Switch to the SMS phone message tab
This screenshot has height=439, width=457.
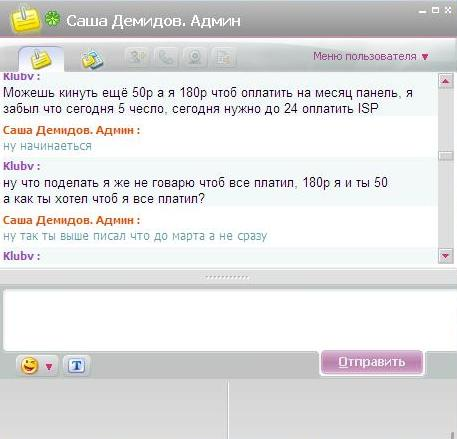pyautogui.click(x=92, y=59)
